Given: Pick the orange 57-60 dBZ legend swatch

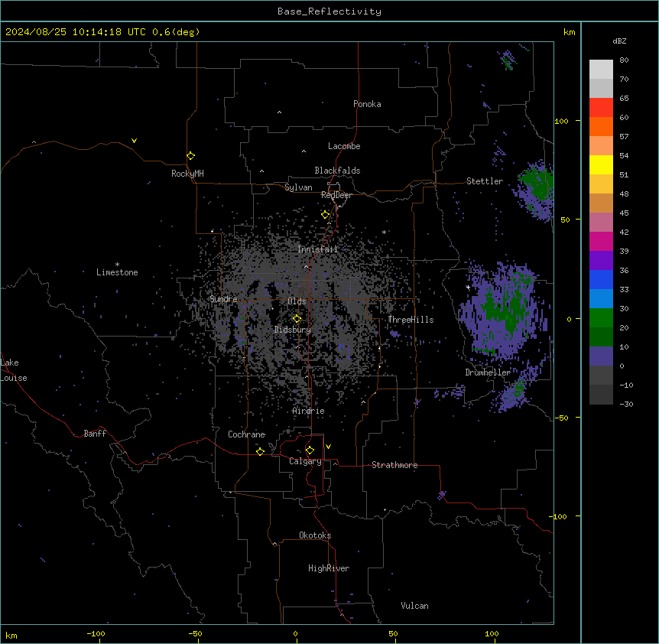Looking at the screenshot, I should click(601, 126).
